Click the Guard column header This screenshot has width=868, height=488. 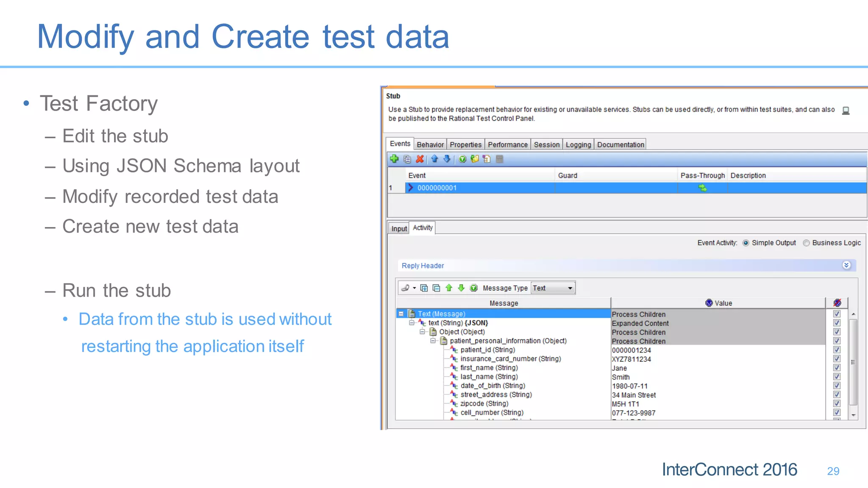click(616, 175)
